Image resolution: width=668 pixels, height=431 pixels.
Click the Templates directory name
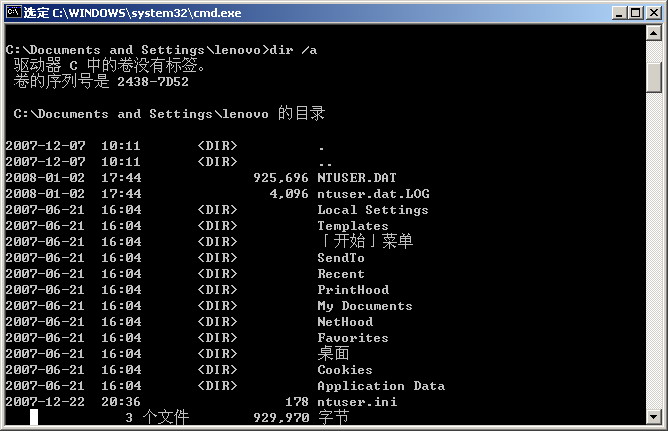[352, 226]
